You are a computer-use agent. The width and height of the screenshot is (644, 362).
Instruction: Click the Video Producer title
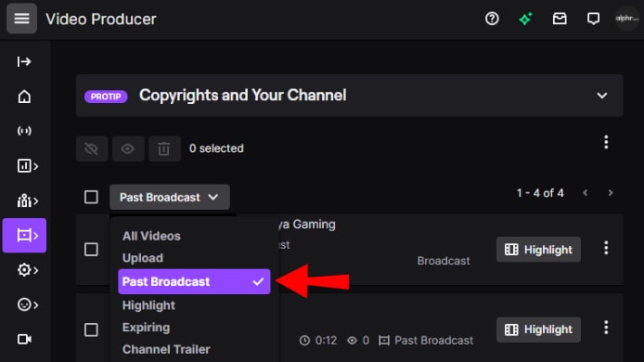click(101, 19)
